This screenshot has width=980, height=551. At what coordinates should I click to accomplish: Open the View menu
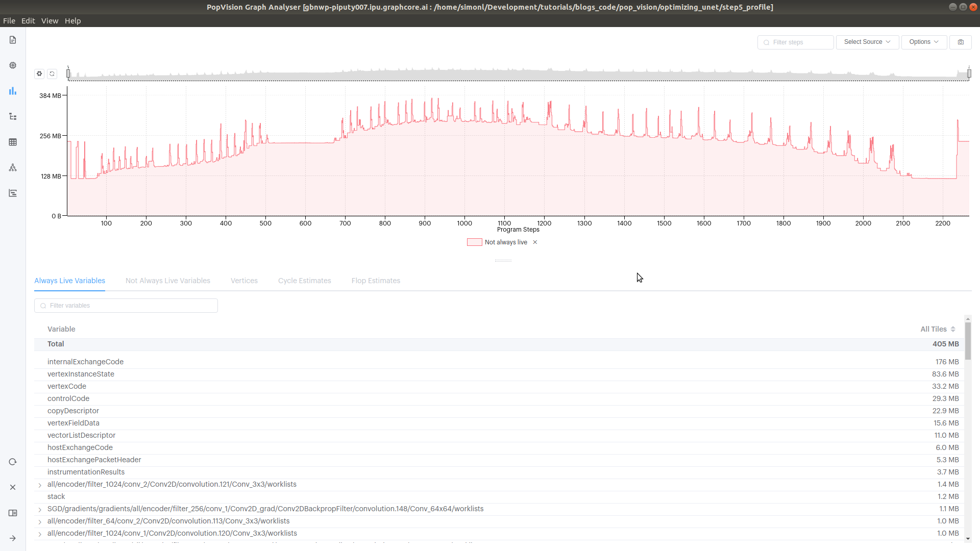(x=50, y=21)
